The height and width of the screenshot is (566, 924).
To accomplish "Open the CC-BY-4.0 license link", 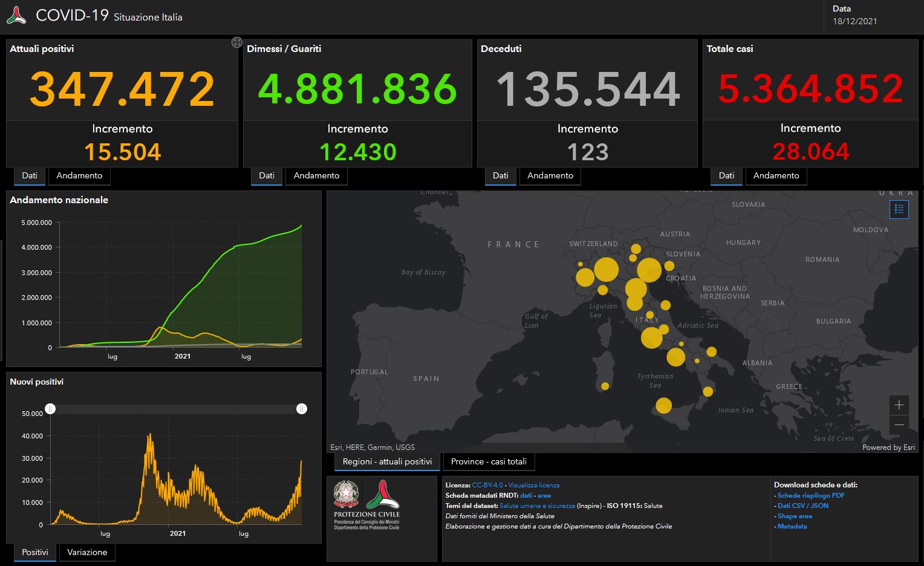I will pos(487,485).
